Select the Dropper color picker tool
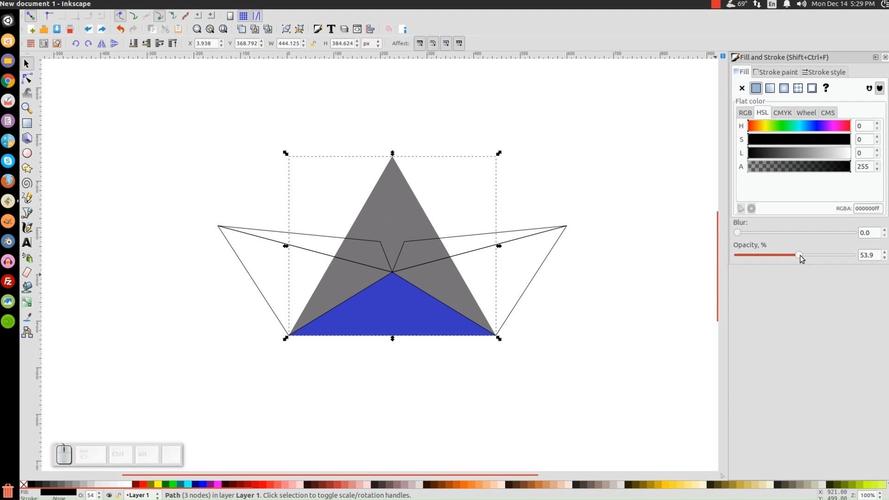The width and height of the screenshot is (889, 500). coord(27,317)
